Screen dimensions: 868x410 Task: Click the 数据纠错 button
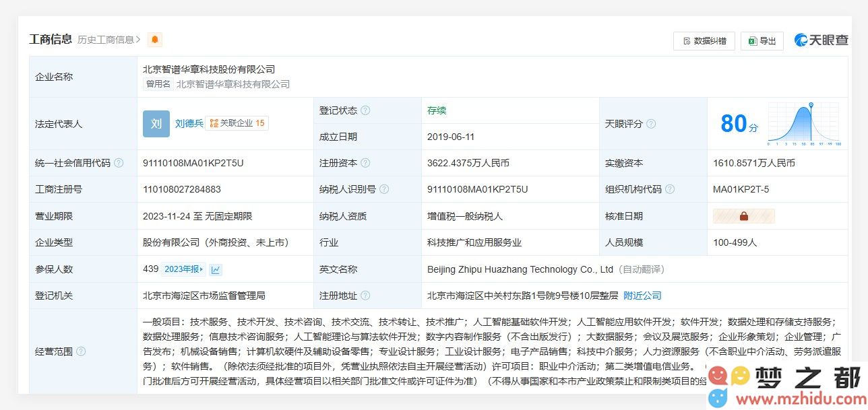pos(704,41)
